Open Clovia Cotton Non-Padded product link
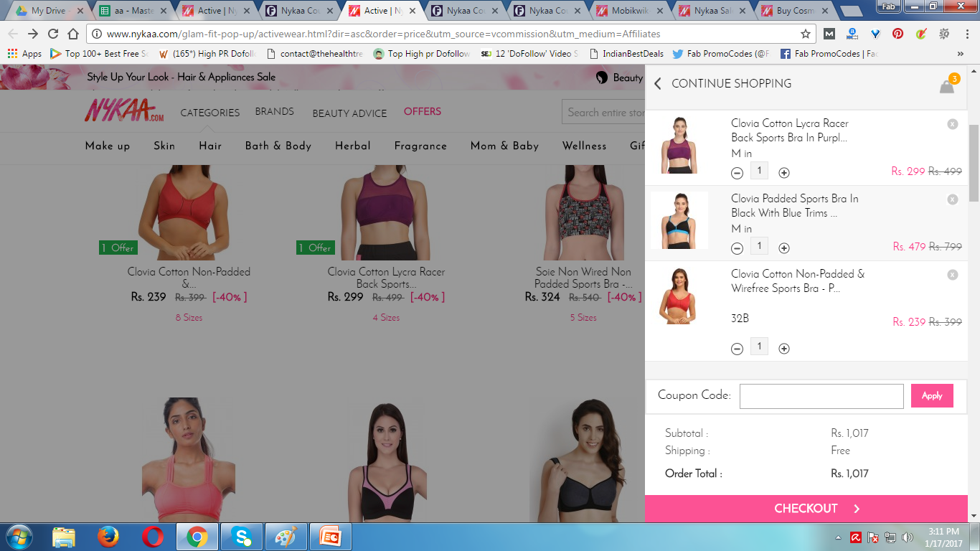980x551 pixels. click(189, 278)
